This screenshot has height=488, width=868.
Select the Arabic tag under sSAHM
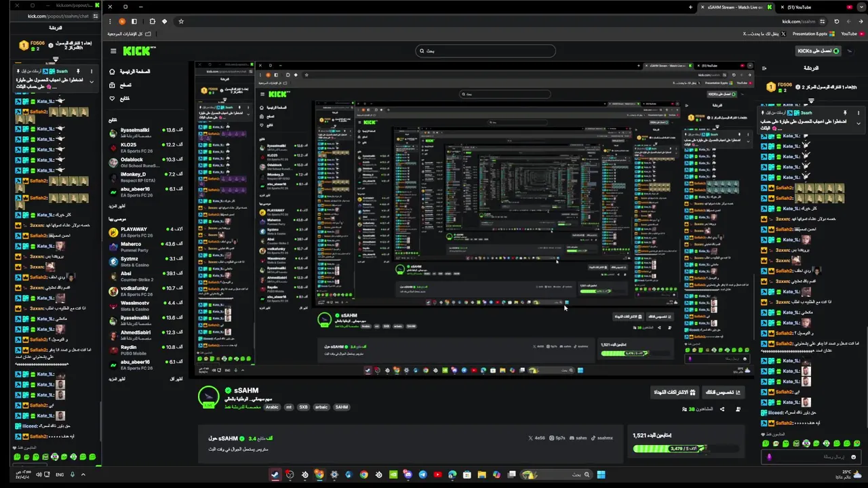(272, 407)
